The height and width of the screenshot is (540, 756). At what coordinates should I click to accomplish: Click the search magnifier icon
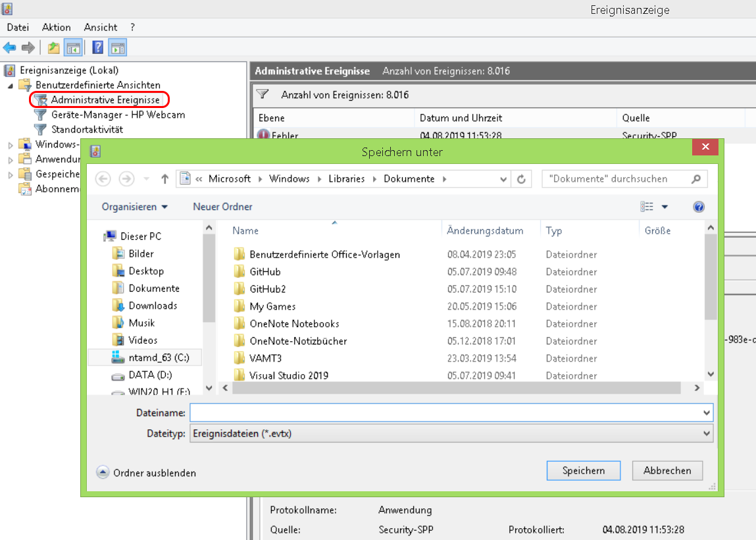point(695,179)
